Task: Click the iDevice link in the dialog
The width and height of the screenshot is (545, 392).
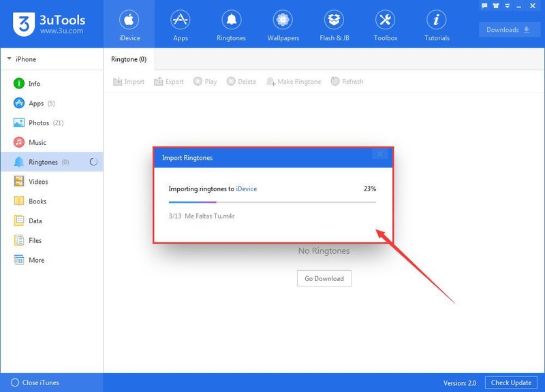Action: click(x=247, y=189)
